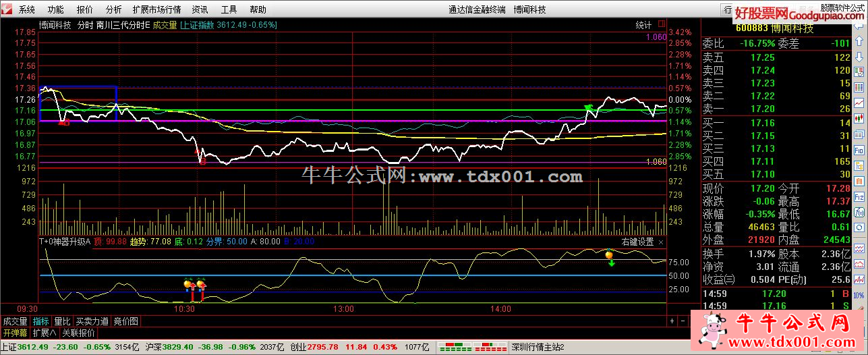Image resolution: width=868 pixels, height=355 pixels.
Task: Click the 14:59 17.20 B trade tick row
Action: click(776, 294)
